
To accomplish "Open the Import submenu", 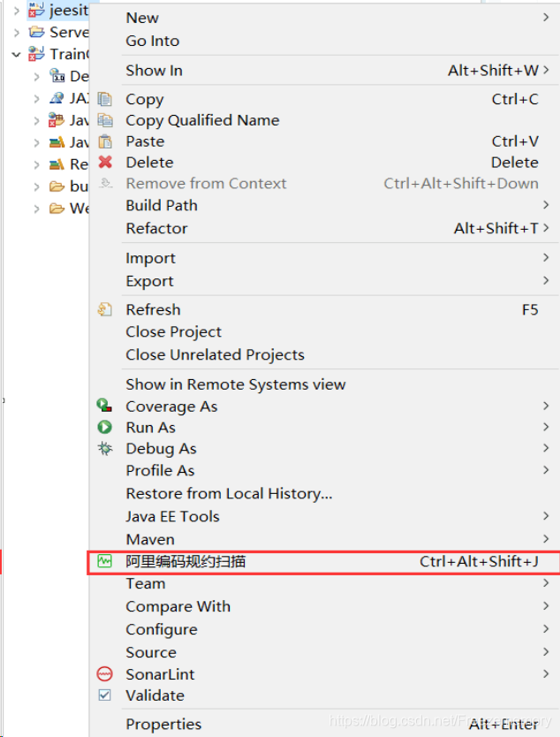I will pyautogui.click(x=324, y=258).
